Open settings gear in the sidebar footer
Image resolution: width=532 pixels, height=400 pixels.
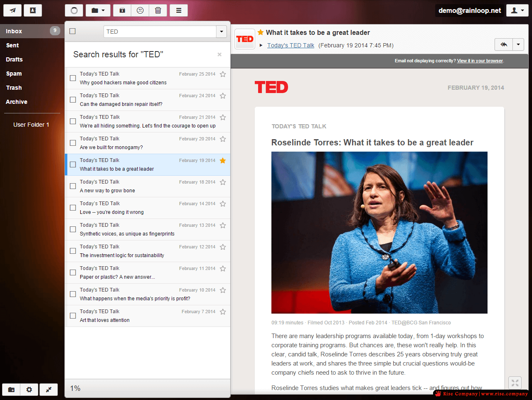(29, 390)
